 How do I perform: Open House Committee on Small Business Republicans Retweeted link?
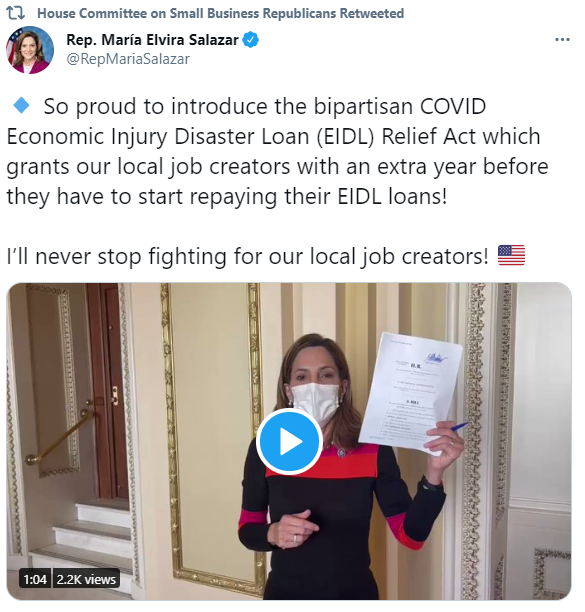(x=220, y=13)
